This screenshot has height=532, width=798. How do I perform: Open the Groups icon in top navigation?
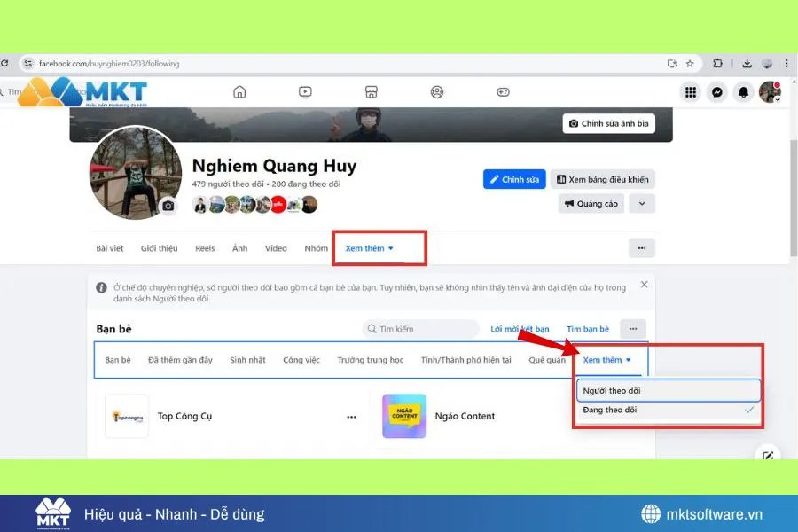437,91
